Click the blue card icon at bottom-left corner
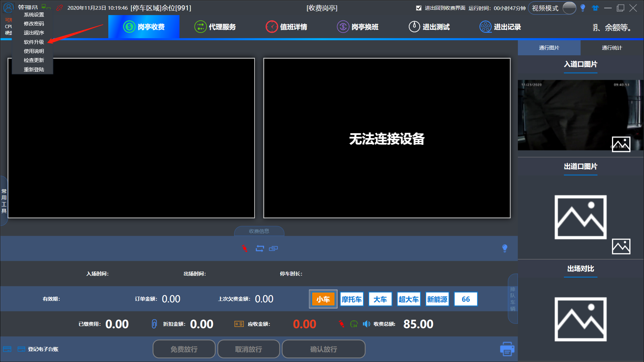This screenshot has height=362, width=644. [7, 349]
